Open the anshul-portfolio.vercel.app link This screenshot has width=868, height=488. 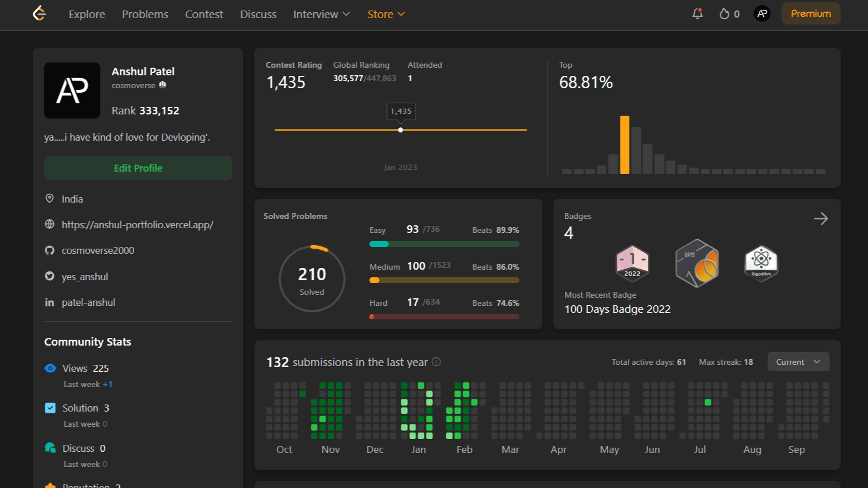(137, 225)
